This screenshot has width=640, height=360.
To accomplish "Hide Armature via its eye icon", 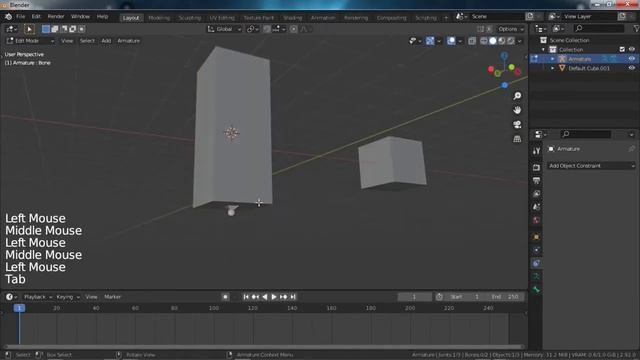I will point(631,59).
